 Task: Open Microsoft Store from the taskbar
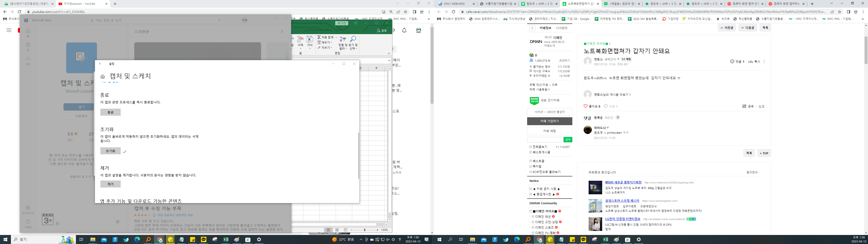(x=248, y=240)
